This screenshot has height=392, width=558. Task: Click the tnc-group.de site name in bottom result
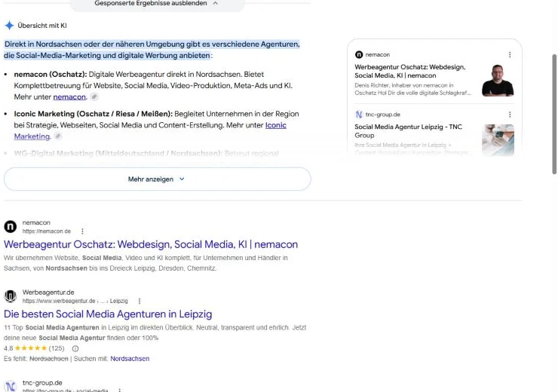click(42, 383)
